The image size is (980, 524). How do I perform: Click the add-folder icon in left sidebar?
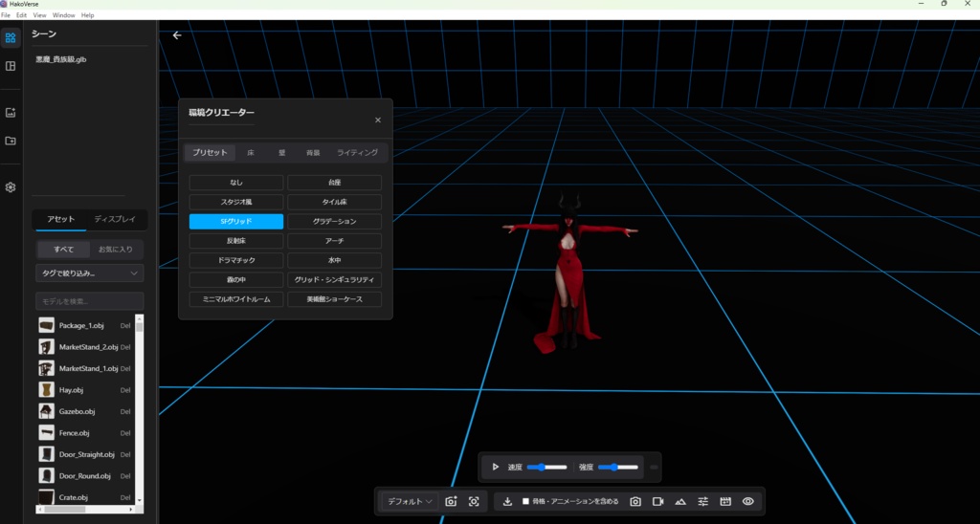tap(11, 141)
